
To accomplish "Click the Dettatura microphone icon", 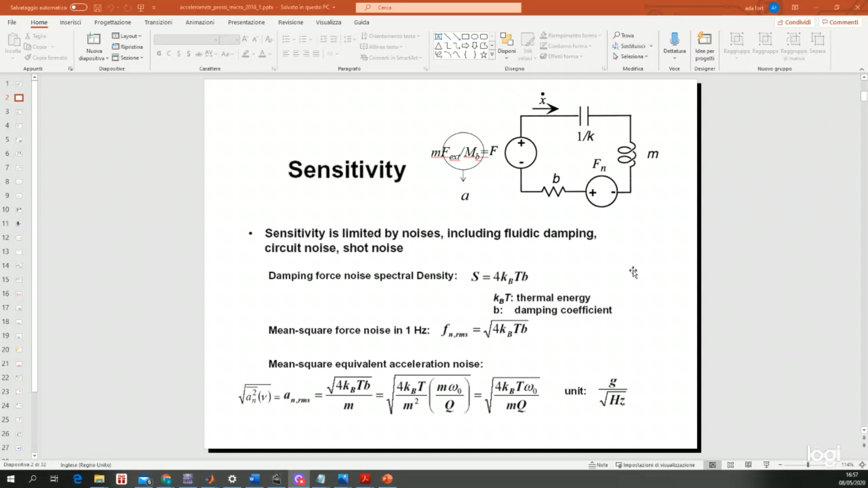I will pos(674,39).
